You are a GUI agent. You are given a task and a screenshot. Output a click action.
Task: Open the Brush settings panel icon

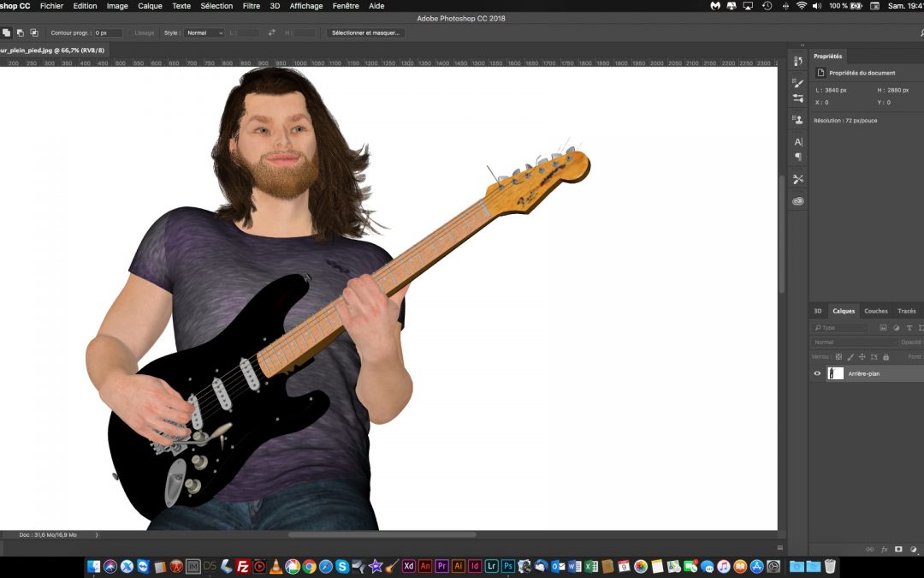[798, 83]
